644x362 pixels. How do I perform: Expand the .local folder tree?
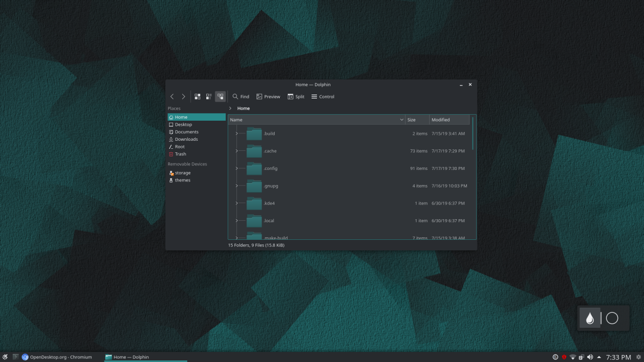[236, 221]
